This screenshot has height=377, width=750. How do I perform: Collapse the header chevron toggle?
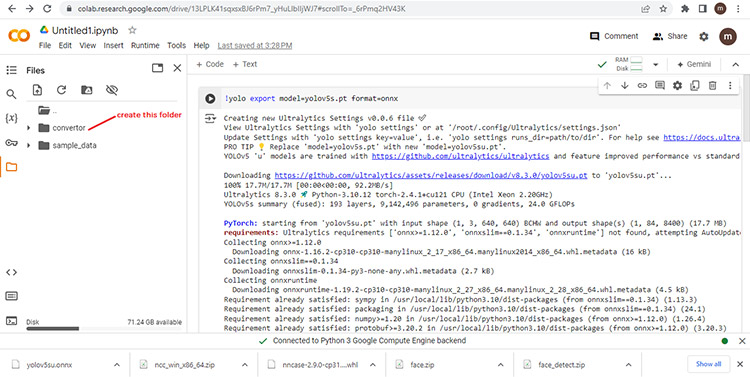[735, 65]
